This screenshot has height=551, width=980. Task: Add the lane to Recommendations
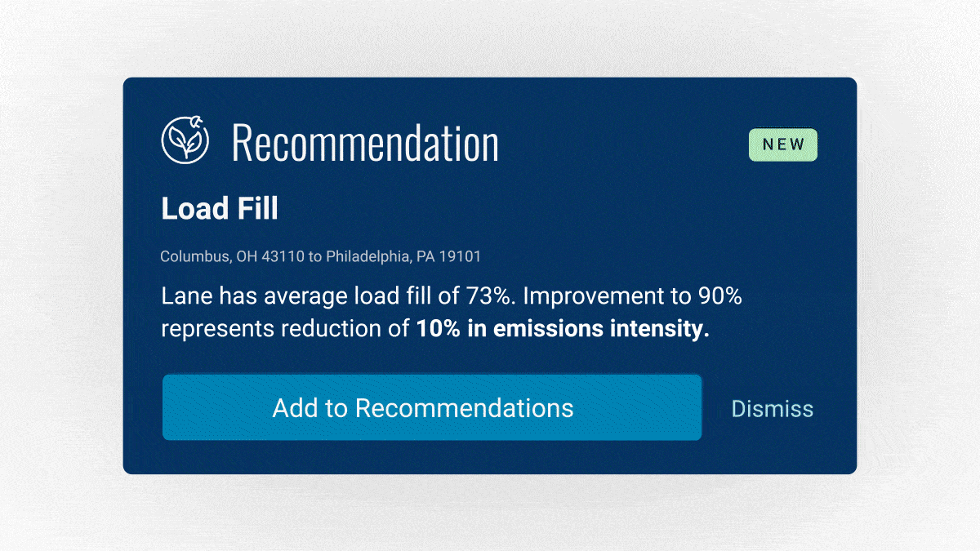click(431, 407)
